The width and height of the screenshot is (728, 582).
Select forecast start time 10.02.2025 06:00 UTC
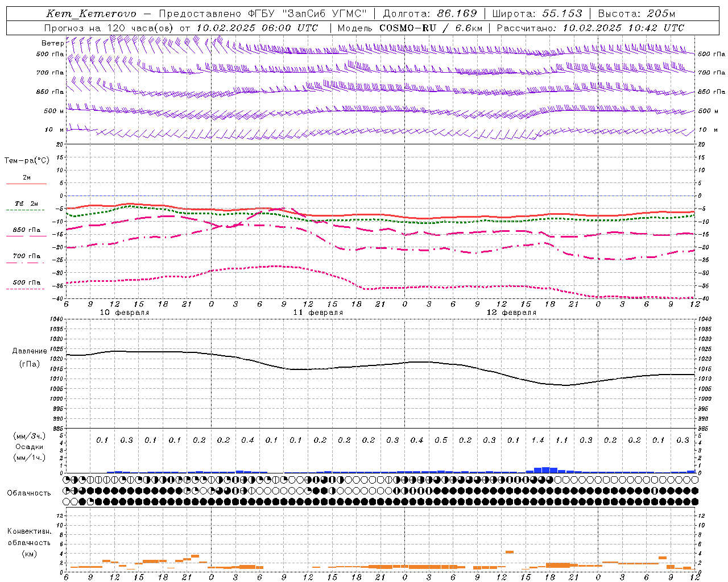(x=257, y=28)
